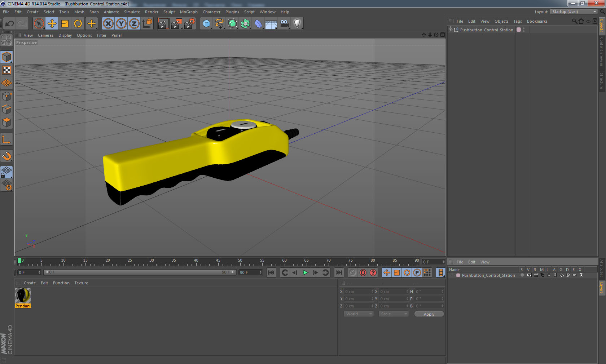The height and width of the screenshot is (364, 606).
Task: Click the Object Manager search magnifier icon
Action: click(x=574, y=21)
